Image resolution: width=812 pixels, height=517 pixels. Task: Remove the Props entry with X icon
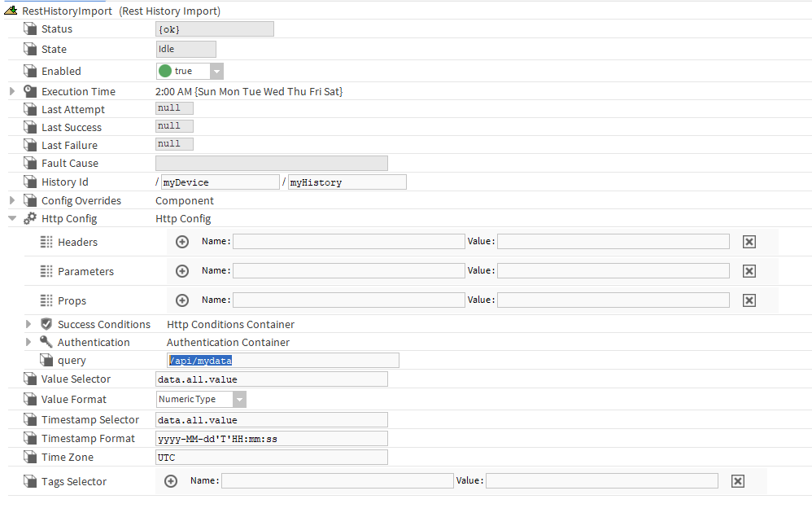[x=749, y=300]
